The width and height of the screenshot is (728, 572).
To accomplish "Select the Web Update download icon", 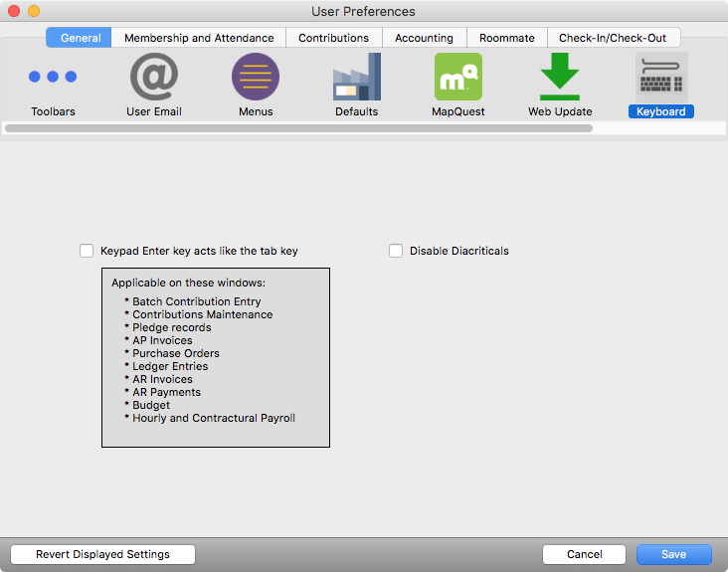I will (560, 78).
